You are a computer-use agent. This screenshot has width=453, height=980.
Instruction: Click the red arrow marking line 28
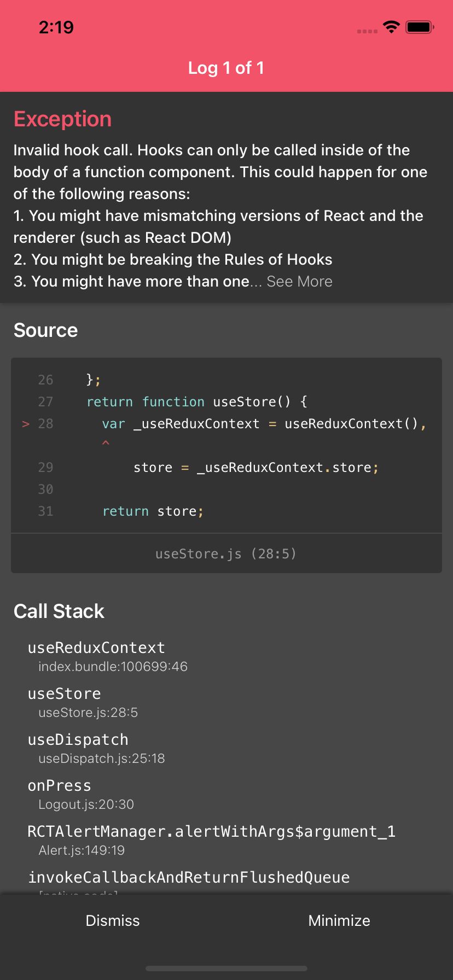coord(26,424)
